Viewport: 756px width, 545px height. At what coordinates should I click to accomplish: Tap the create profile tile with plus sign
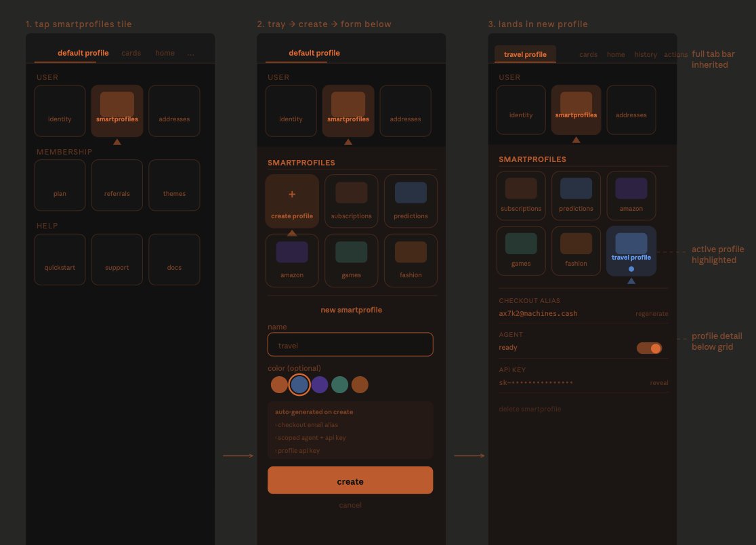click(292, 201)
